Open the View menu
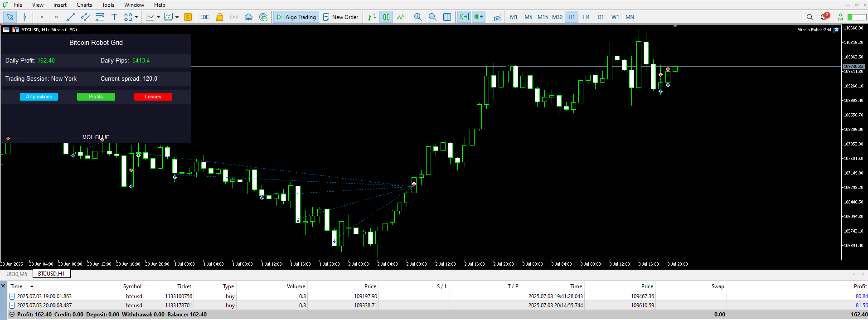The image size is (868, 320). pos(38,5)
